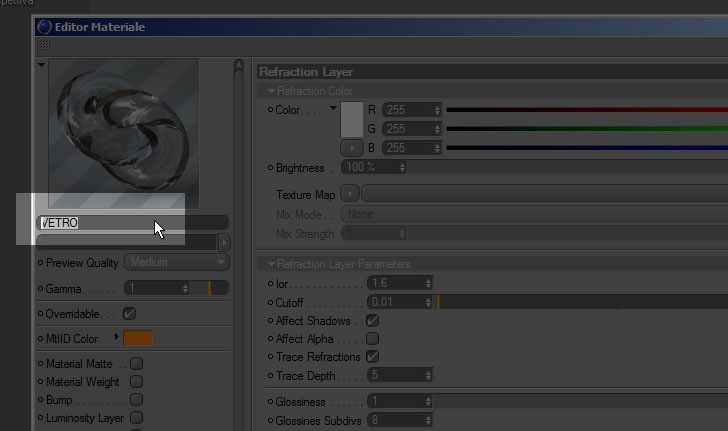Open the Preview Quality Medium dropdown

coord(177,262)
